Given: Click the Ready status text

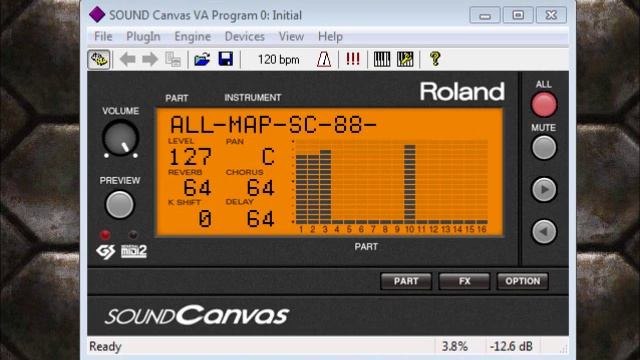Looking at the screenshot, I should 105,347.
